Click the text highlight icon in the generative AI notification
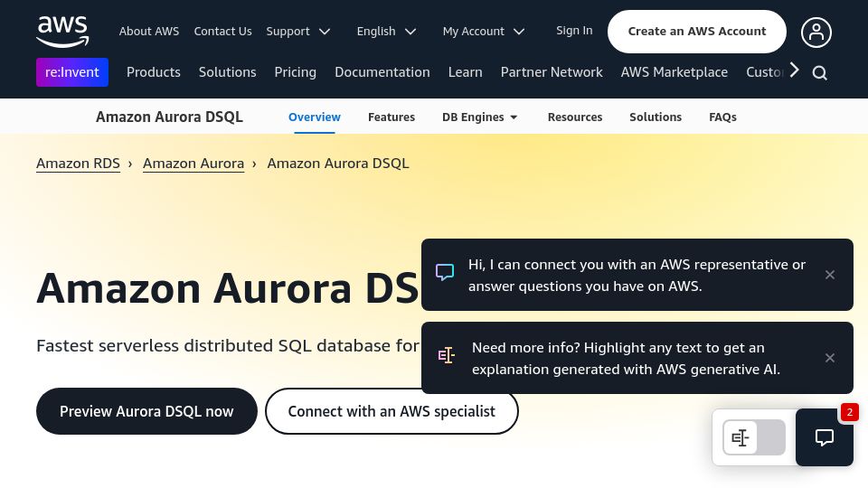The image size is (868, 488). (x=446, y=355)
